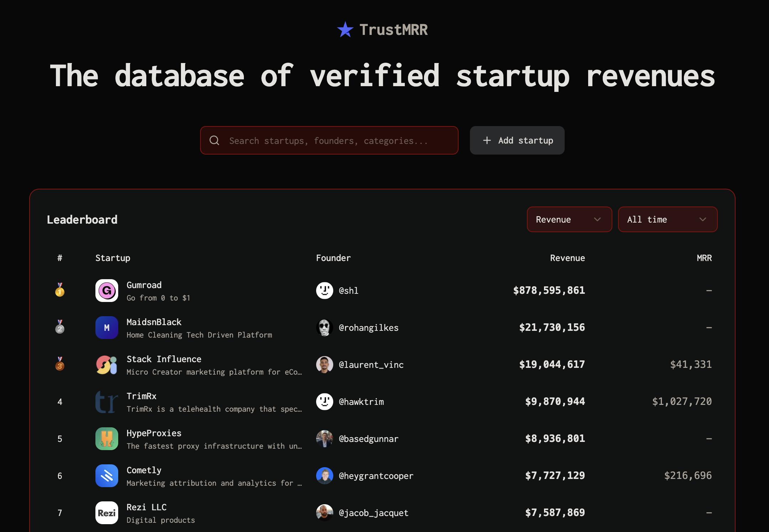The height and width of the screenshot is (532, 769).
Task: Click the TrimRx tr logo
Action: pyautogui.click(x=106, y=402)
